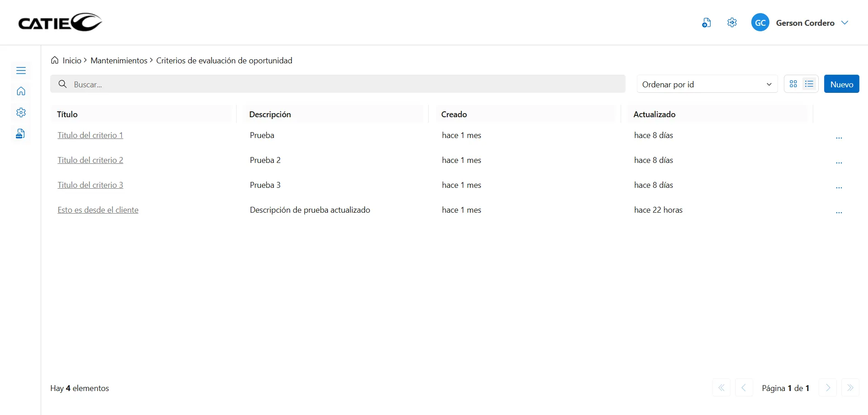Navigate to Mantenimientos breadcrumb
This screenshot has width=868, height=415.
[119, 61]
